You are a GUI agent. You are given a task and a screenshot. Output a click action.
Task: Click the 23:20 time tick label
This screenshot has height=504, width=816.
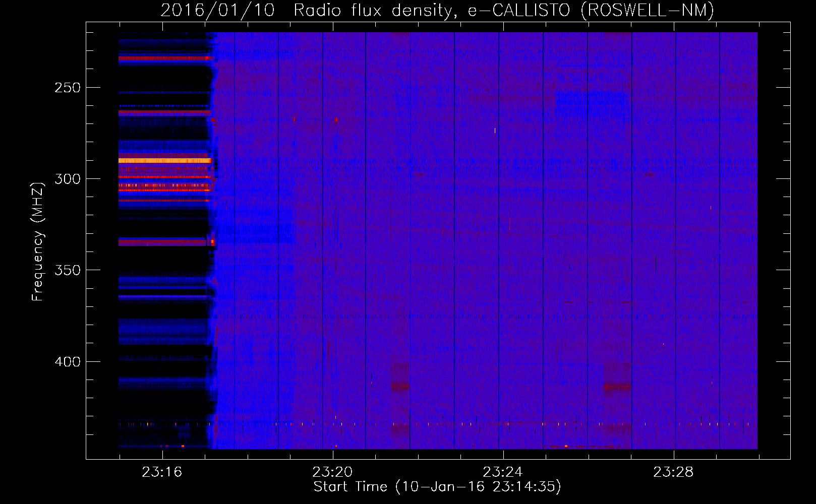point(332,472)
